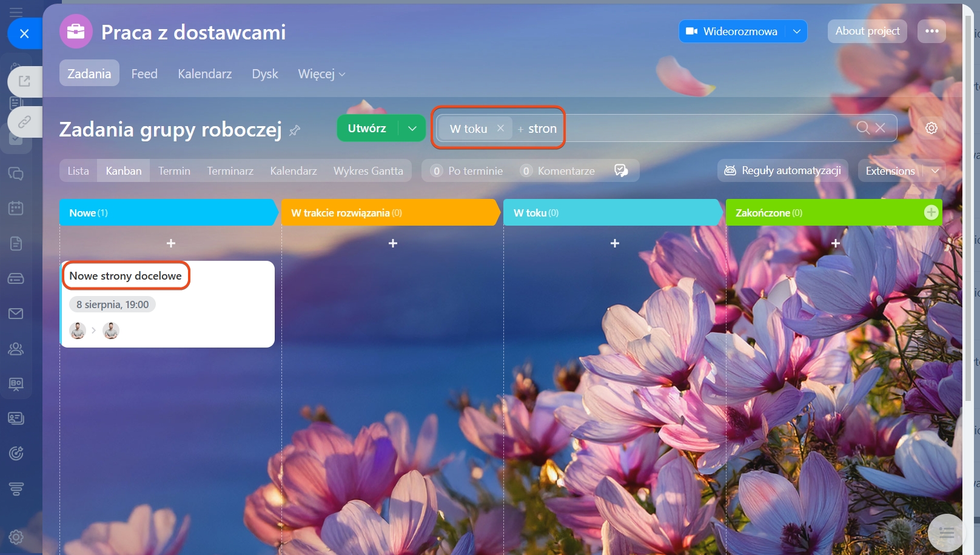Image resolution: width=980 pixels, height=555 pixels.
Task: Open the people icon in sidebar
Action: coord(16,349)
